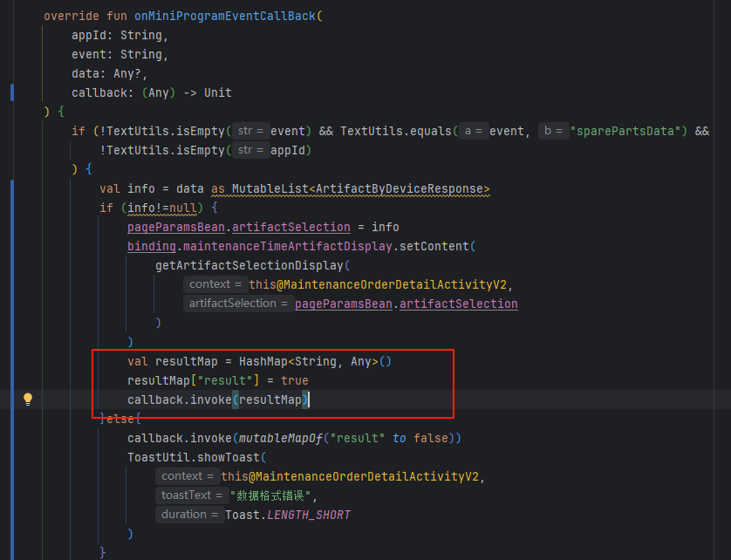Viewport: 731px width, 560px height.
Task: Click the Toast.LENGTH_SHORT constant
Action: pos(287,515)
